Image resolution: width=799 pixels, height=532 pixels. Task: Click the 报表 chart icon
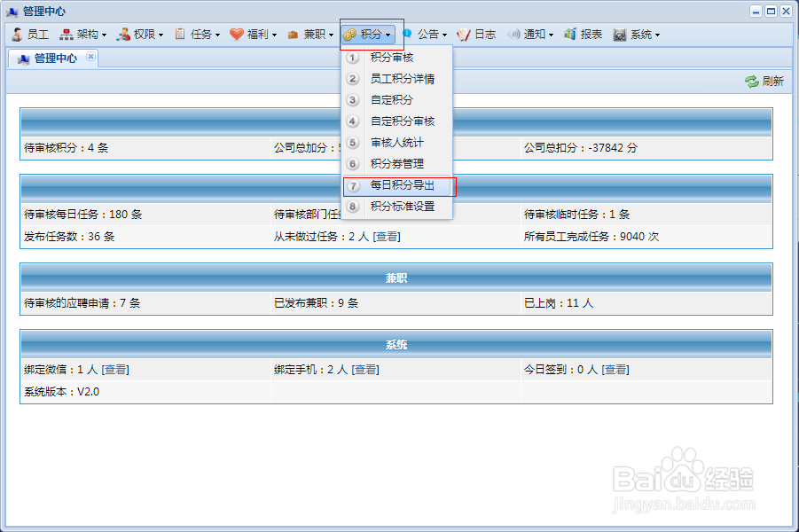570,35
